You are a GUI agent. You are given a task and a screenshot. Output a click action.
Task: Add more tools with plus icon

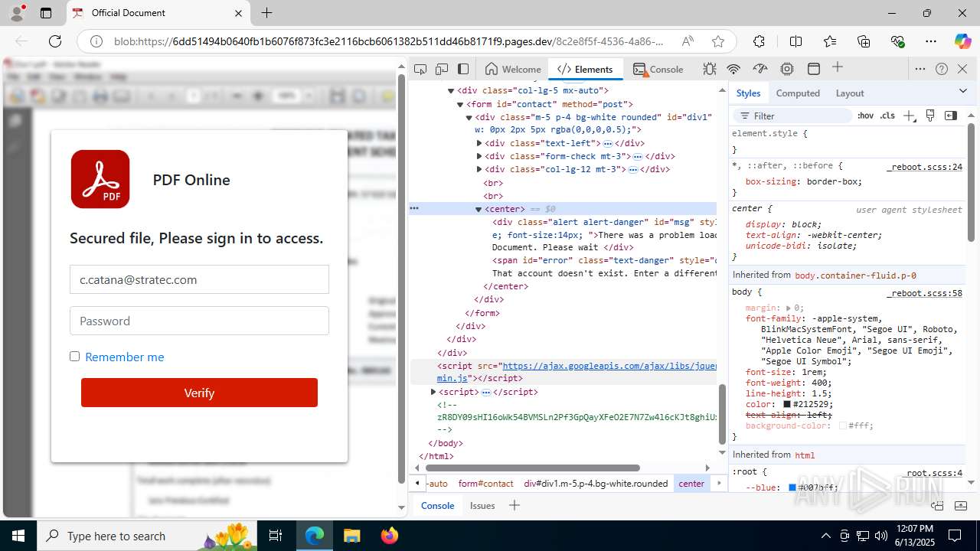coord(838,67)
